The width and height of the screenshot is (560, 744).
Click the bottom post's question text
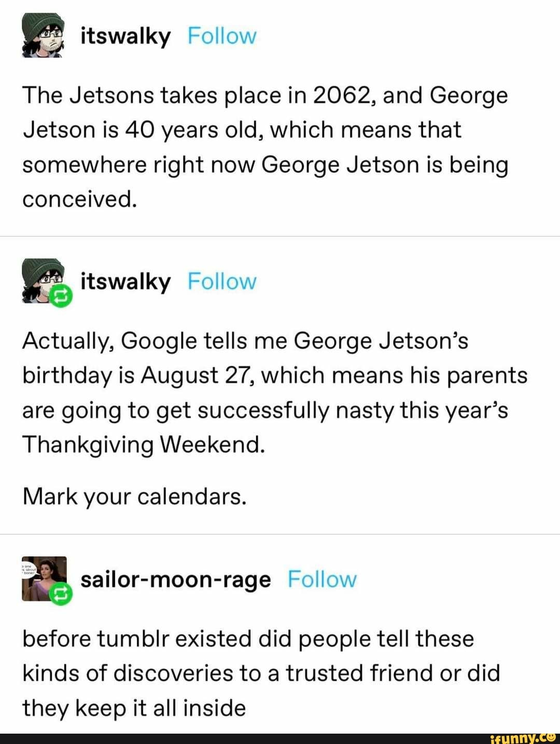[262, 673]
